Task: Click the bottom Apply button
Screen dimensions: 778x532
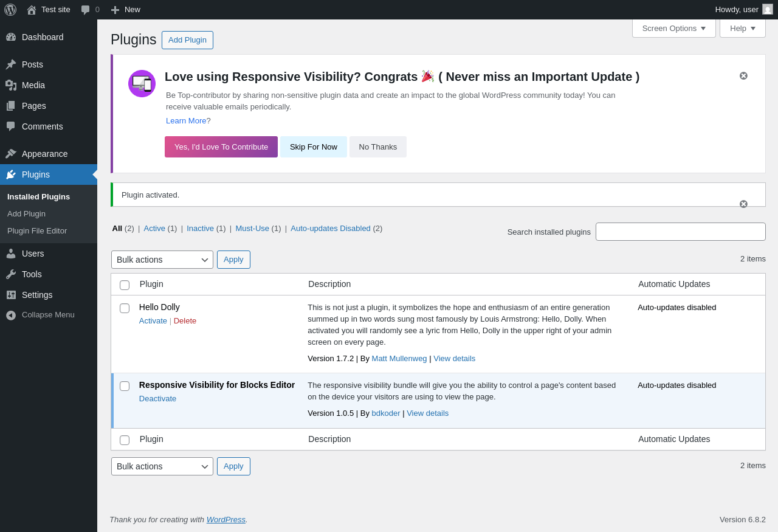Action: [x=233, y=466]
